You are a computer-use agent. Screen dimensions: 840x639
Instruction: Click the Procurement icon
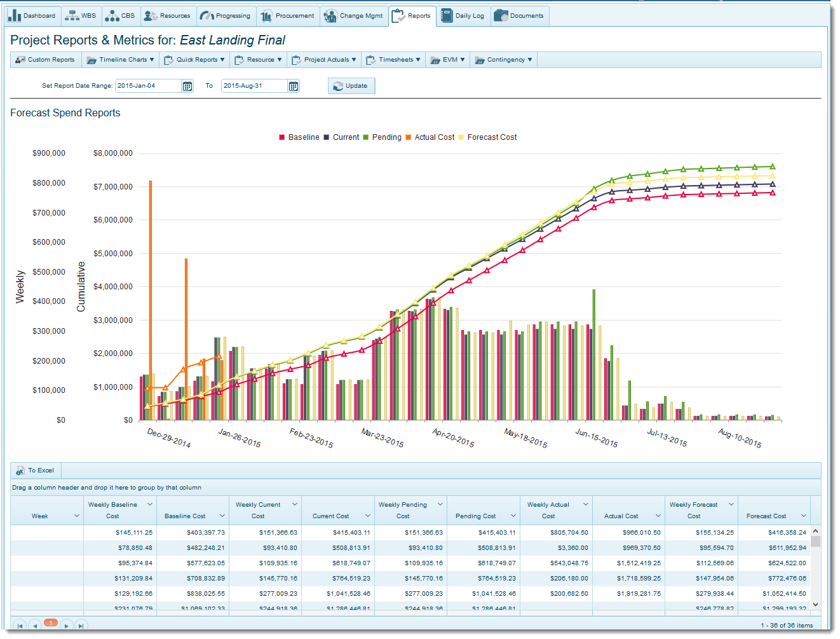point(267,16)
